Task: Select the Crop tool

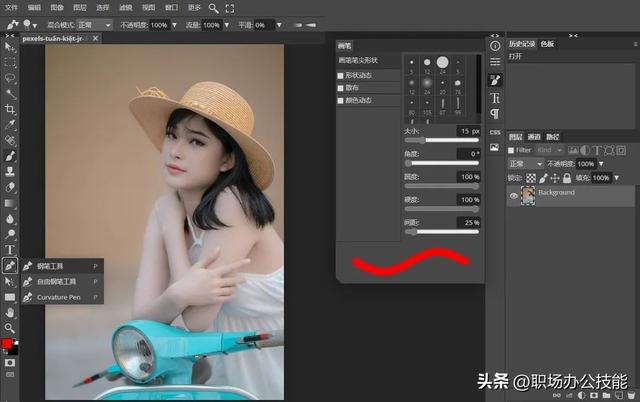Action: [x=10, y=109]
